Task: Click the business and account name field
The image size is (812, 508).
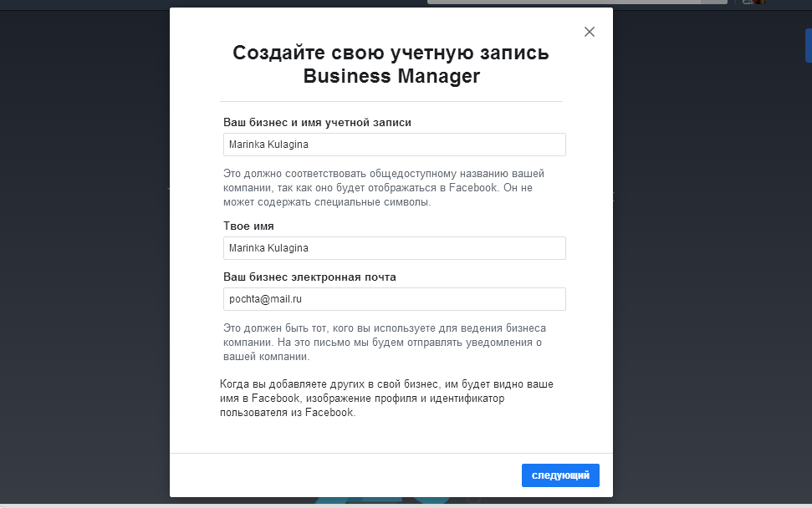Action: click(x=394, y=145)
